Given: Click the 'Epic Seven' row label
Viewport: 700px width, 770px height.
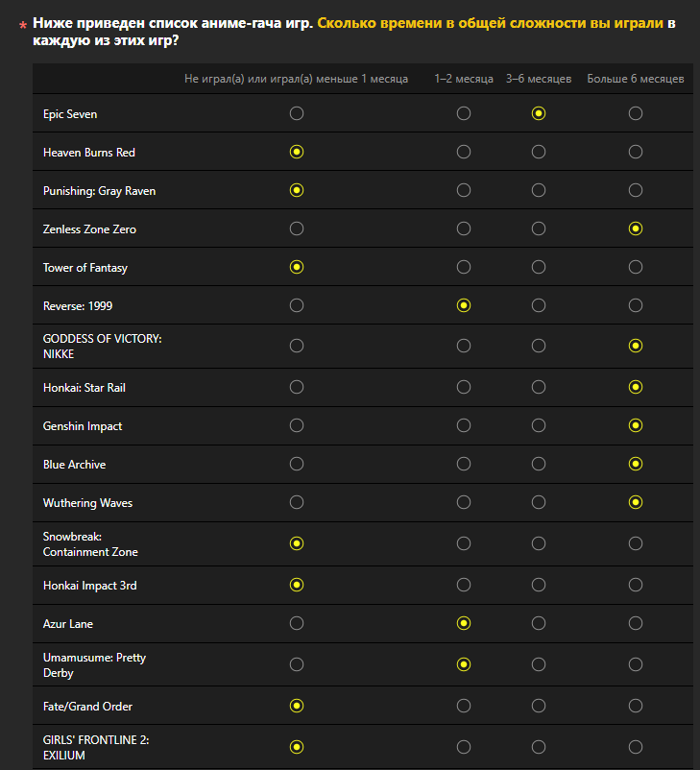Looking at the screenshot, I should tap(70, 114).
